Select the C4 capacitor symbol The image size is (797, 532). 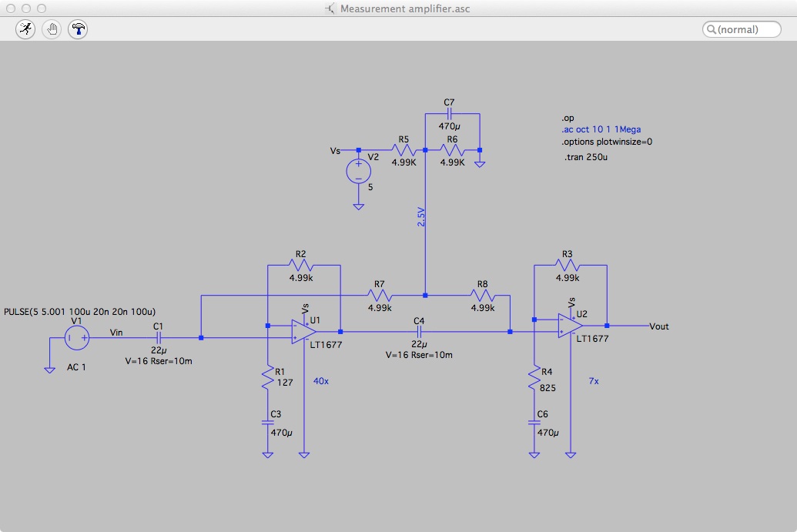[419, 332]
